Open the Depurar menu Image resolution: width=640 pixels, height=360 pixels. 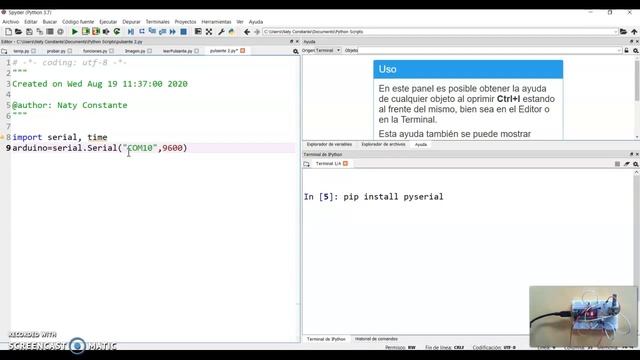click(x=131, y=22)
